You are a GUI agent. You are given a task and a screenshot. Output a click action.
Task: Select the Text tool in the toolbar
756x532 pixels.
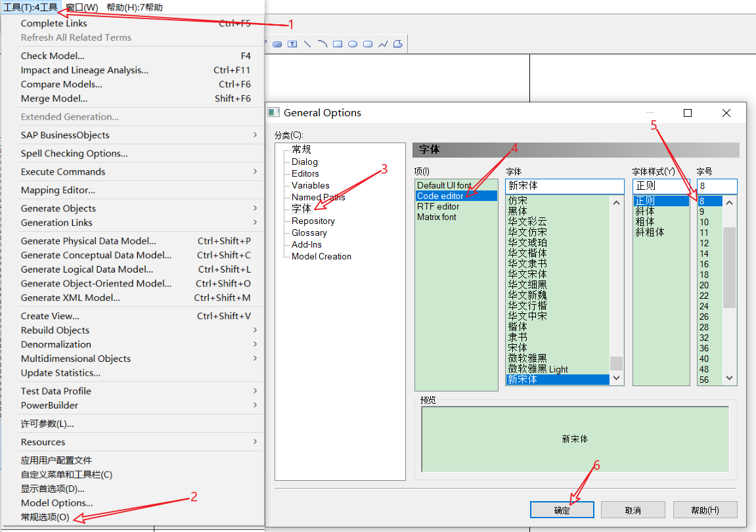292,43
